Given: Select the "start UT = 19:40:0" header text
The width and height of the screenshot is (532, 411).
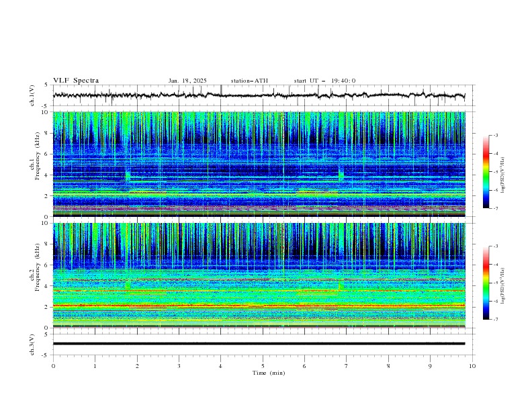Looking at the screenshot, I should point(324,81).
